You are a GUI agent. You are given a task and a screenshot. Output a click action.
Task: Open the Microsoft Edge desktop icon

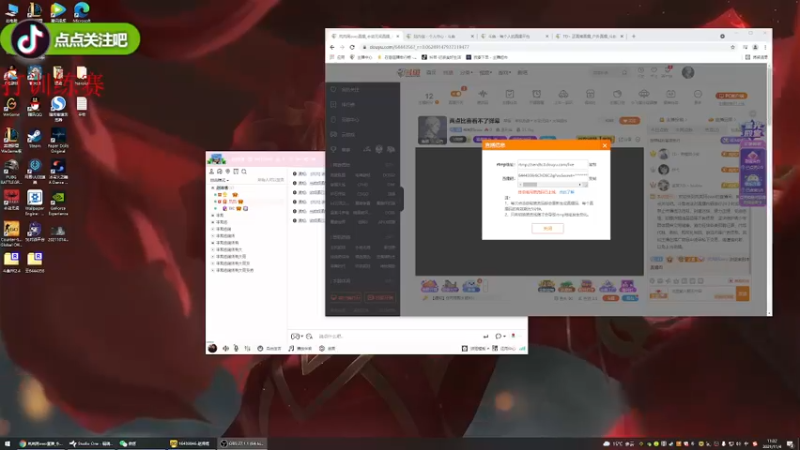pyautogui.click(x=82, y=12)
